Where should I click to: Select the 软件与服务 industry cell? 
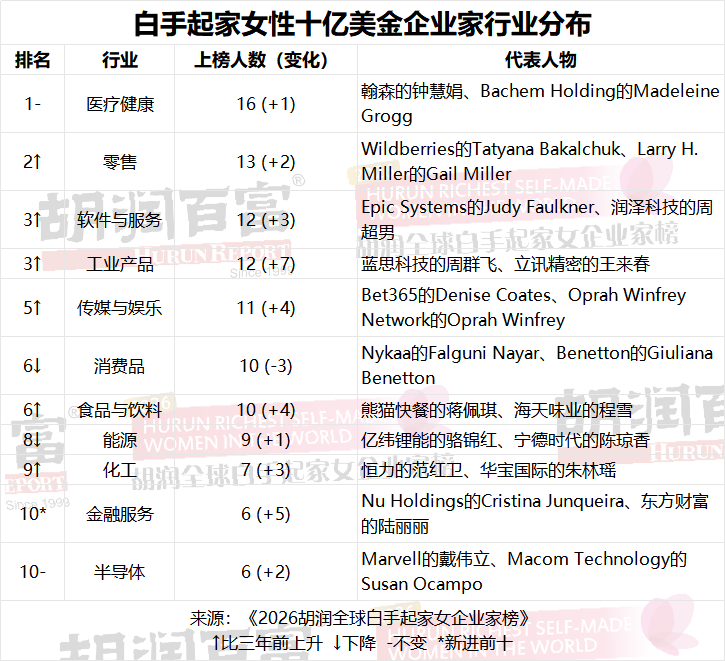(x=120, y=220)
